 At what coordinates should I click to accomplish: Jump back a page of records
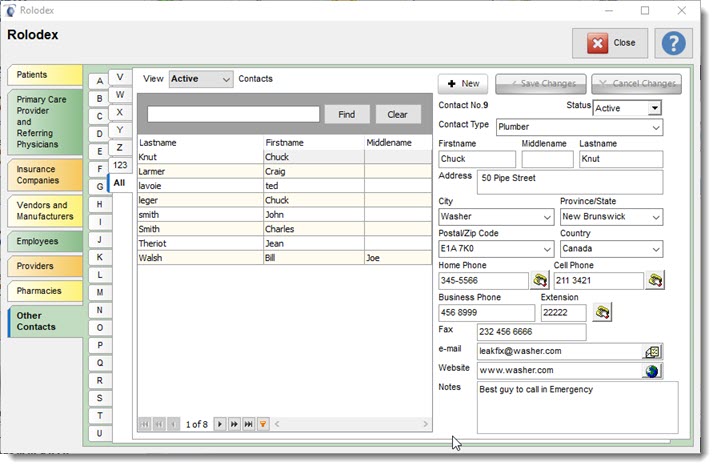159,424
